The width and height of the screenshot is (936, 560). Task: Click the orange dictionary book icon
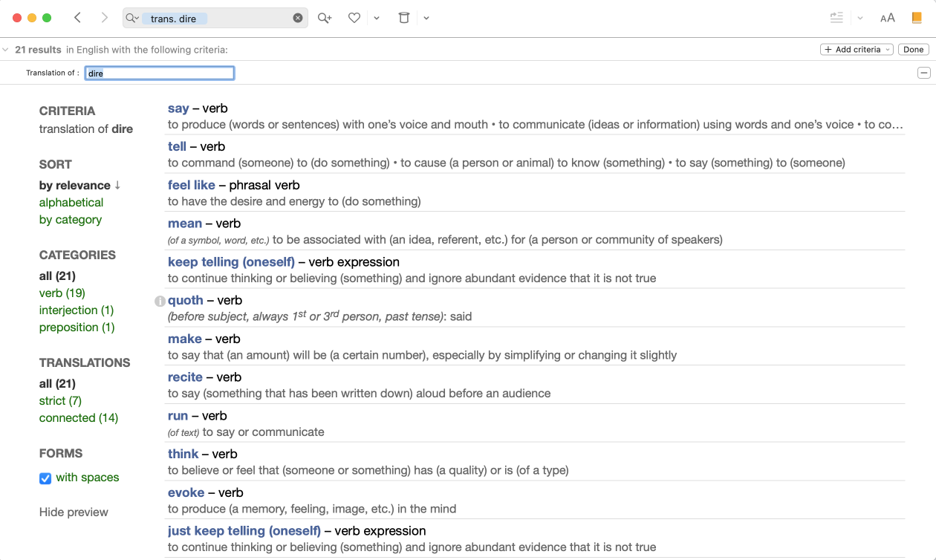(x=917, y=18)
